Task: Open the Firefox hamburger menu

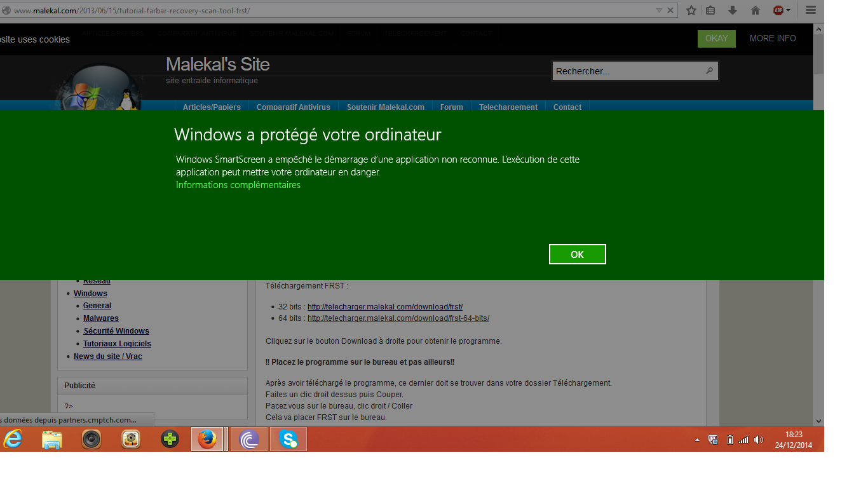Action: pyautogui.click(x=811, y=10)
